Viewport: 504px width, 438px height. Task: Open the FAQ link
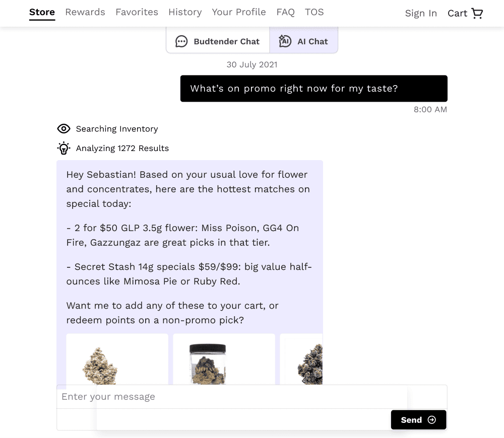[x=285, y=12]
